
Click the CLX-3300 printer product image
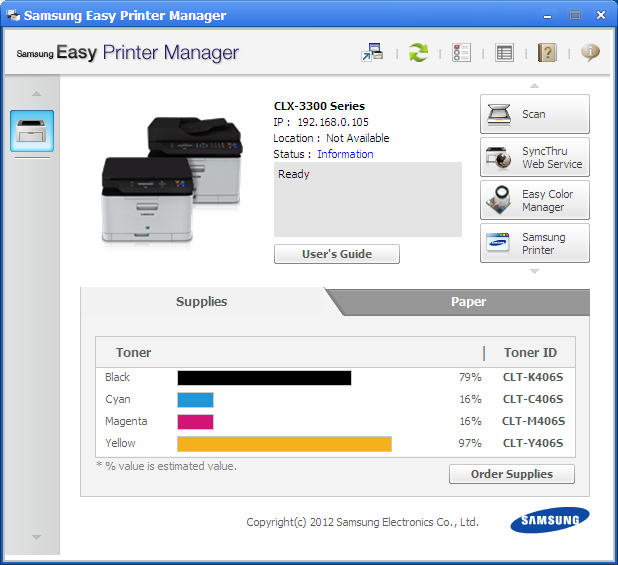click(172, 180)
